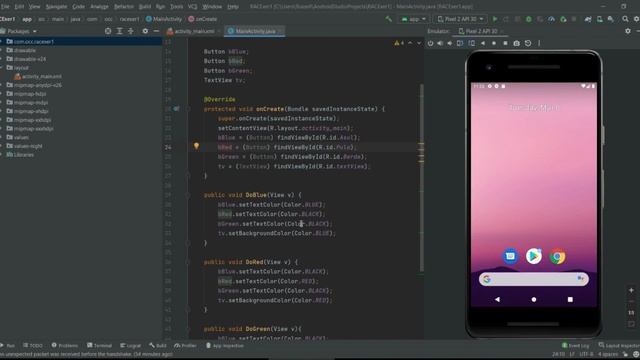640x360 pixels.
Task: Tap the phone's on-screen Back button
Action: point(497,299)
